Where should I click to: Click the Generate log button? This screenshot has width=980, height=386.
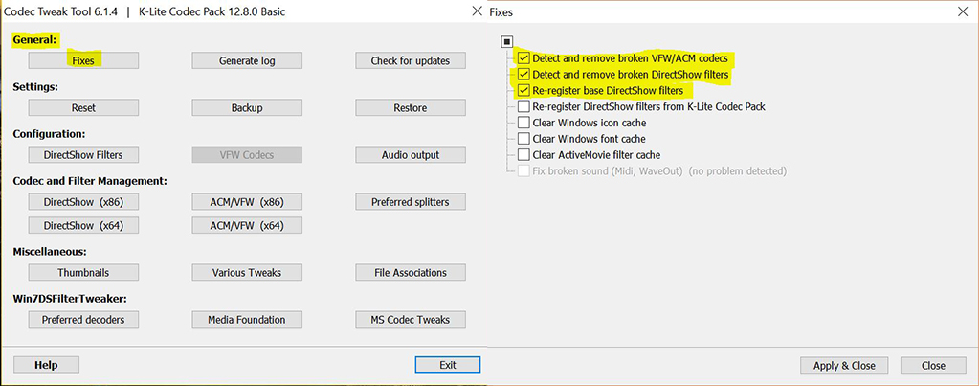point(247,60)
